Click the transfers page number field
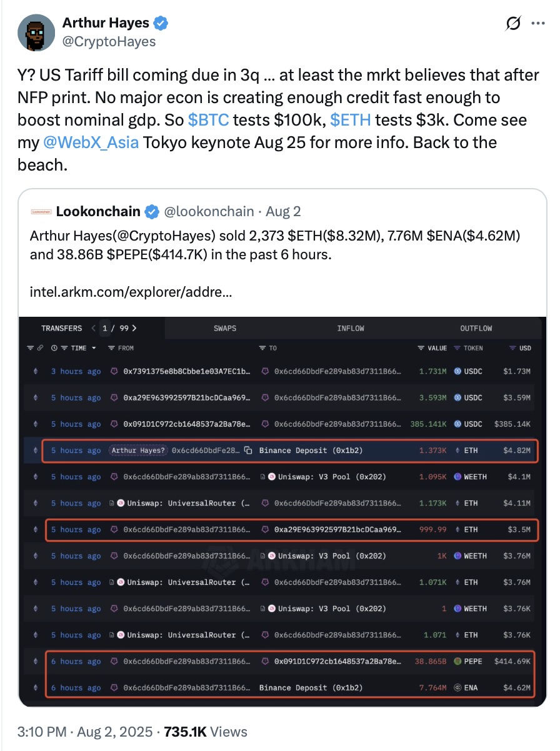 (105, 328)
